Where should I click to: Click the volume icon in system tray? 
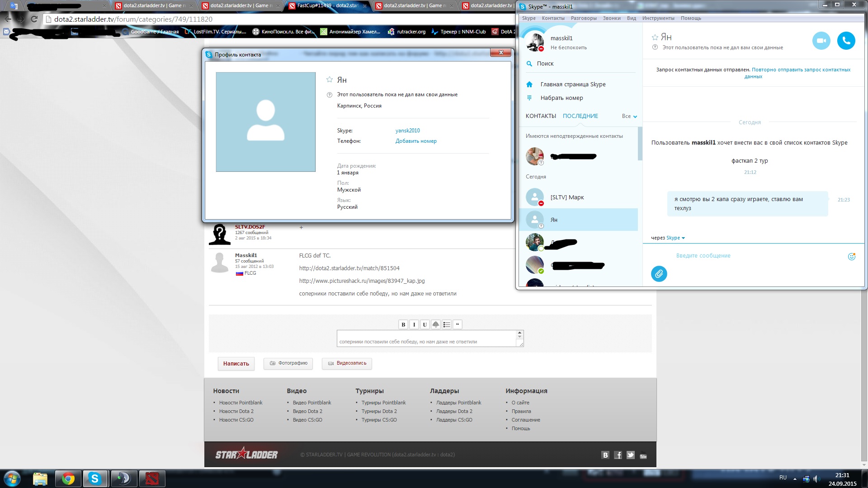(x=816, y=479)
